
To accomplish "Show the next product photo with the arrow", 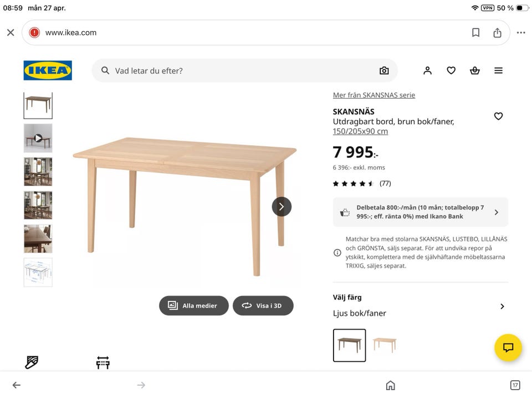I will point(282,206).
